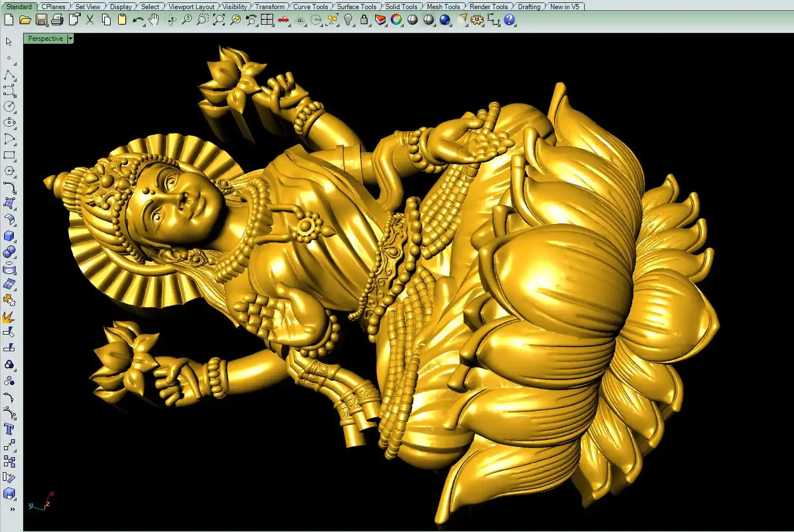Expand the sidebar overflow double-chevron
The height and width of the screenshot is (532, 794).
point(12,509)
